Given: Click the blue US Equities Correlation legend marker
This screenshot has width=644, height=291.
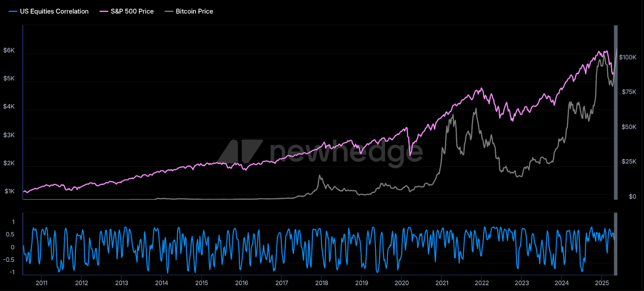Looking at the screenshot, I should point(13,12).
